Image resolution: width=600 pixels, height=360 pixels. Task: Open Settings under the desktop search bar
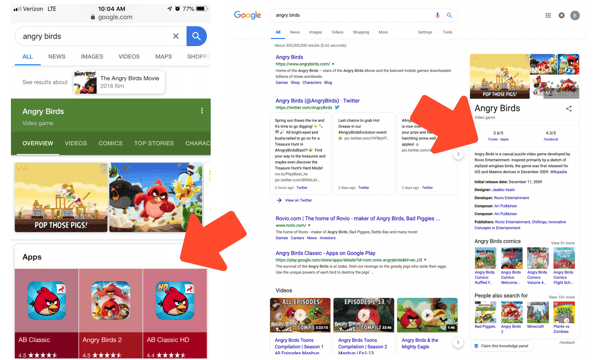[x=425, y=33]
